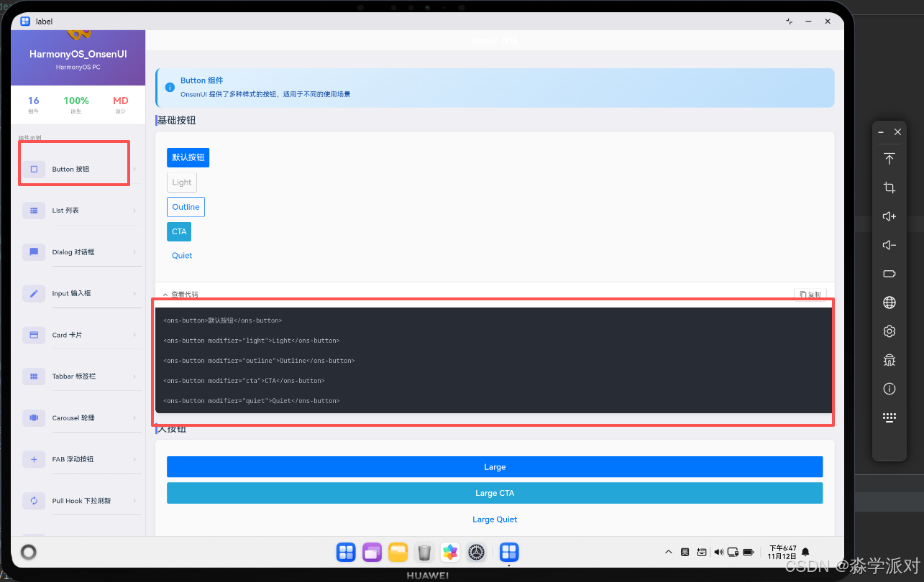Open the Settings gear app in dock
The width and height of the screenshot is (924, 582).
476,552
